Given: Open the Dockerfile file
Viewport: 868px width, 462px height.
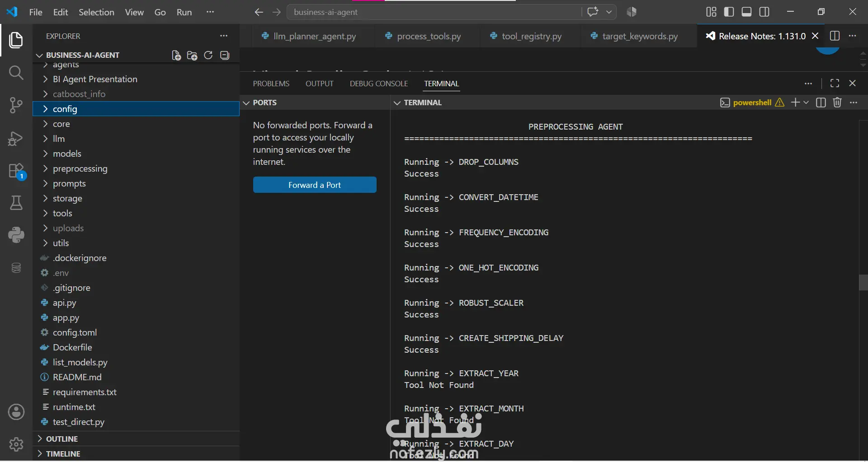Looking at the screenshot, I should [136, 347].
